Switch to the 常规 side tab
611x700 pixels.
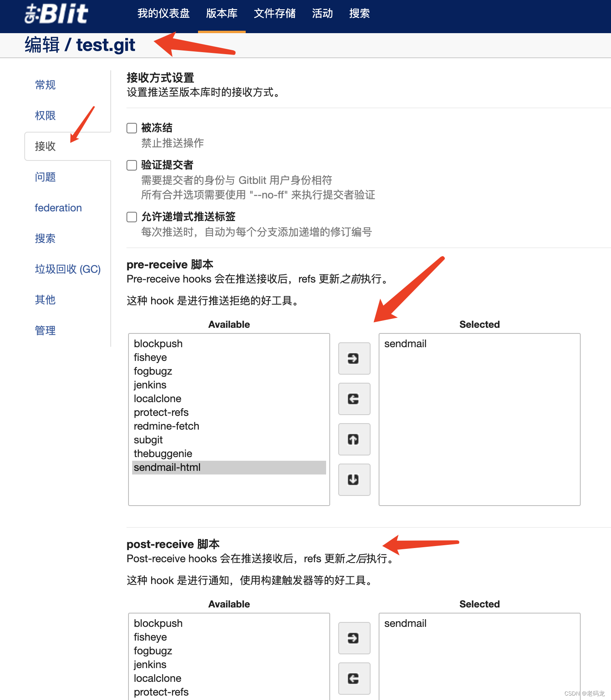pyautogui.click(x=45, y=85)
